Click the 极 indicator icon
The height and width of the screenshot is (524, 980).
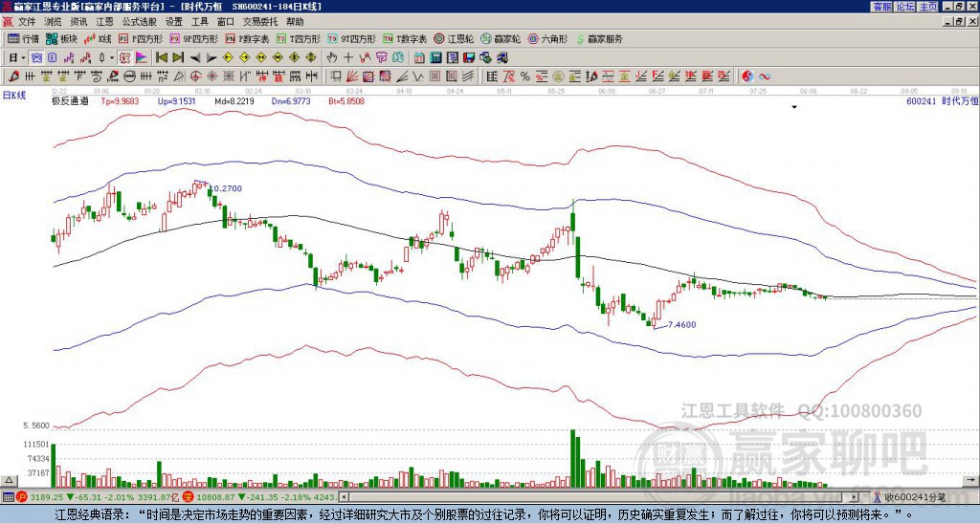point(124,58)
